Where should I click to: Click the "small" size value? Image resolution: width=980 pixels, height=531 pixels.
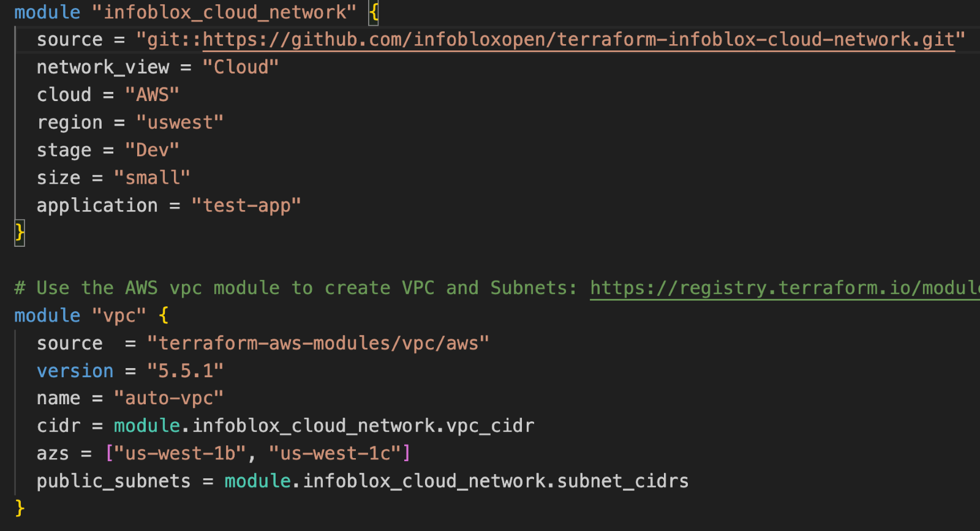pyautogui.click(x=152, y=178)
